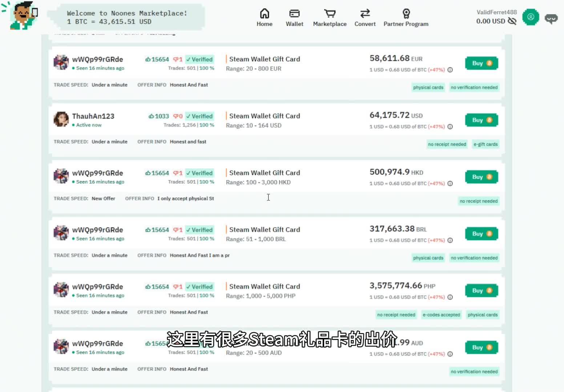Open wWQp99rGRde username in PHP offer
Screen dimensions: 564x392
click(x=98, y=287)
